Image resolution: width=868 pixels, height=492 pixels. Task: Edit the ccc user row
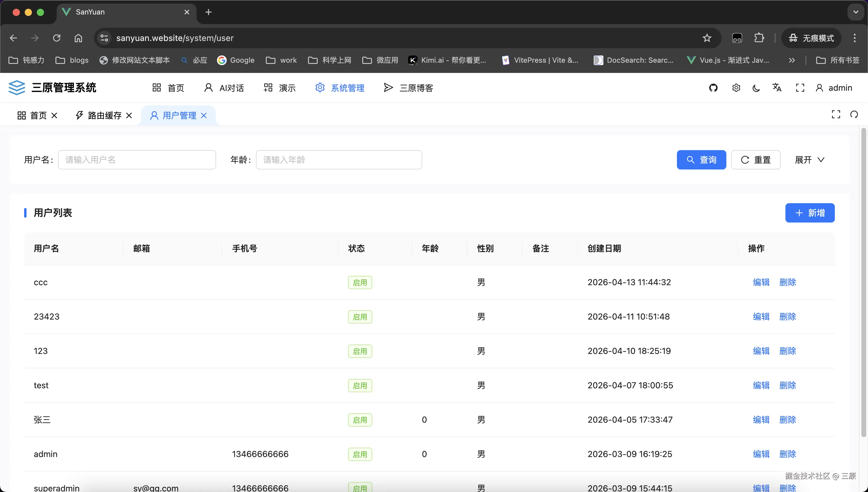(x=761, y=282)
